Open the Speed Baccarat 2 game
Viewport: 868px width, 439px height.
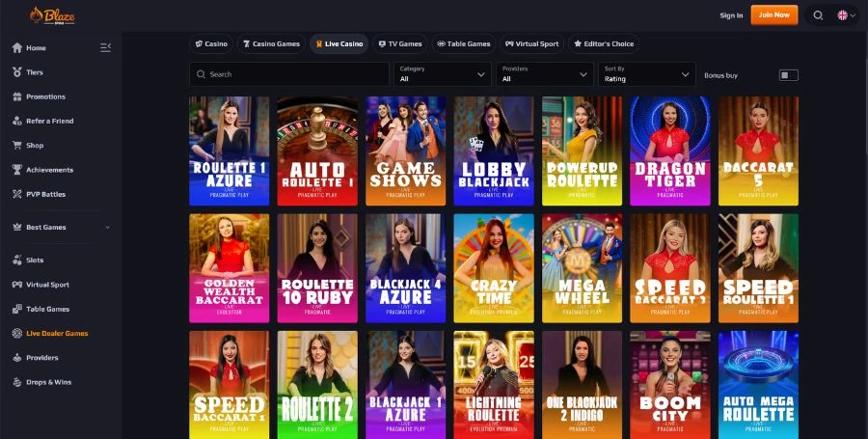pos(670,268)
